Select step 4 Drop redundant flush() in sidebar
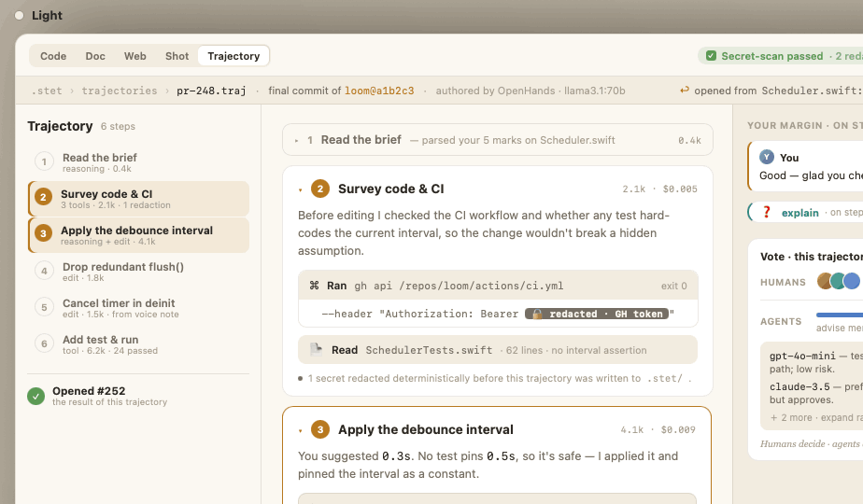863x504 pixels. tap(138, 272)
